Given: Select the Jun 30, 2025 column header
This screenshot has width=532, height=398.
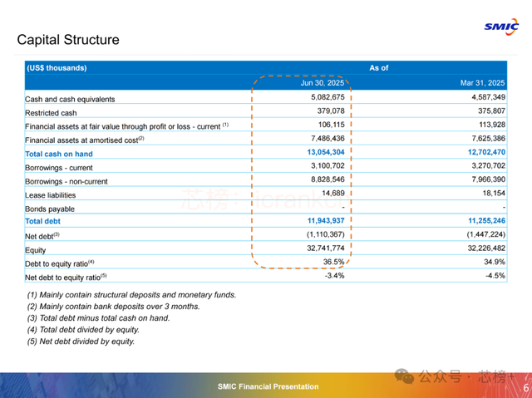Looking at the screenshot, I should tap(323, 83).
